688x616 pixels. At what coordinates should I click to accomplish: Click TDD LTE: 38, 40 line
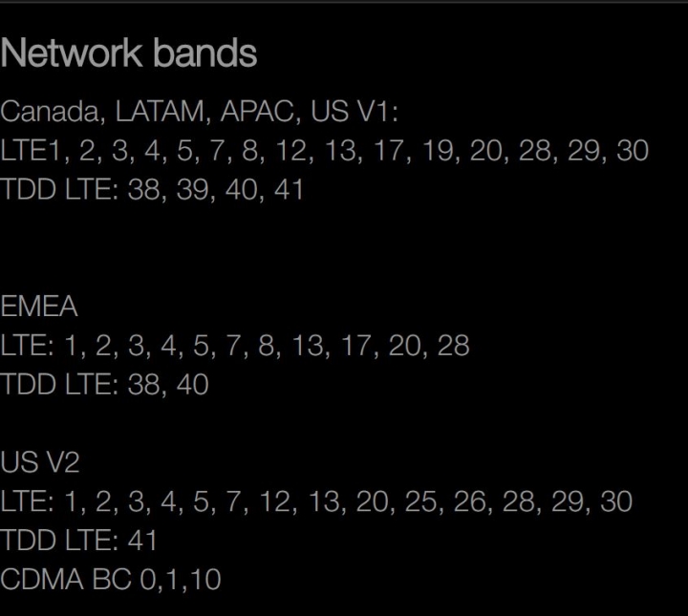[104, 385]
